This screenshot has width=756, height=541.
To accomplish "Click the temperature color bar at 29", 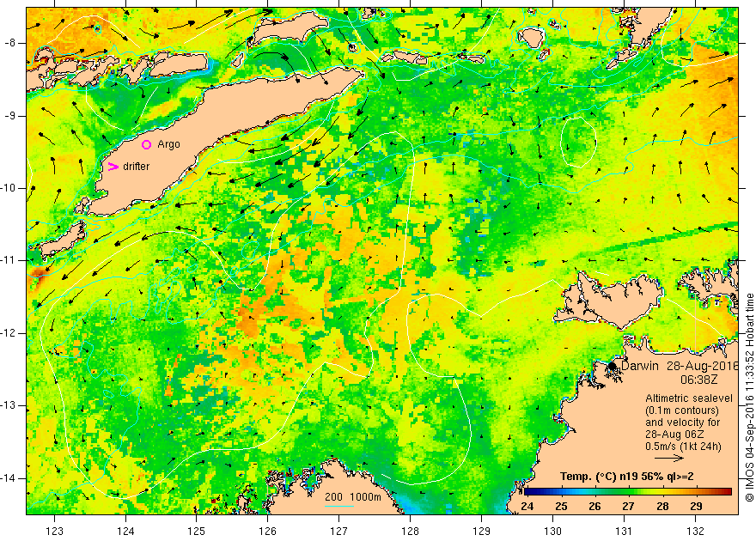I will (696, 492).
